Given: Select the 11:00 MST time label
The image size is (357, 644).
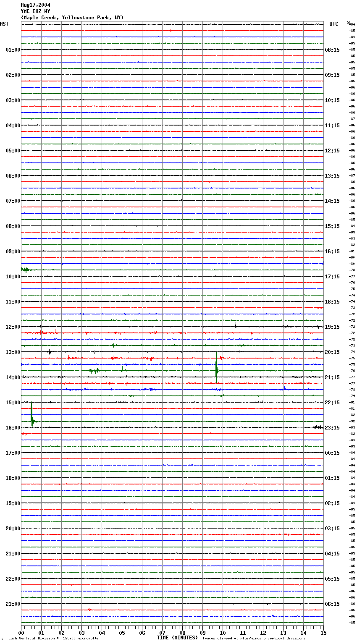Looking at the screenshot, I should [x=13, y=302].
